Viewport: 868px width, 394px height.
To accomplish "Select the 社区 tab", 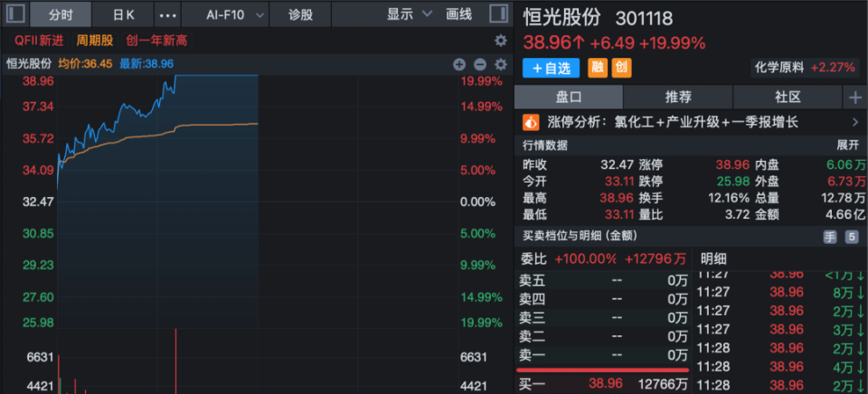I will coord(788,98).
